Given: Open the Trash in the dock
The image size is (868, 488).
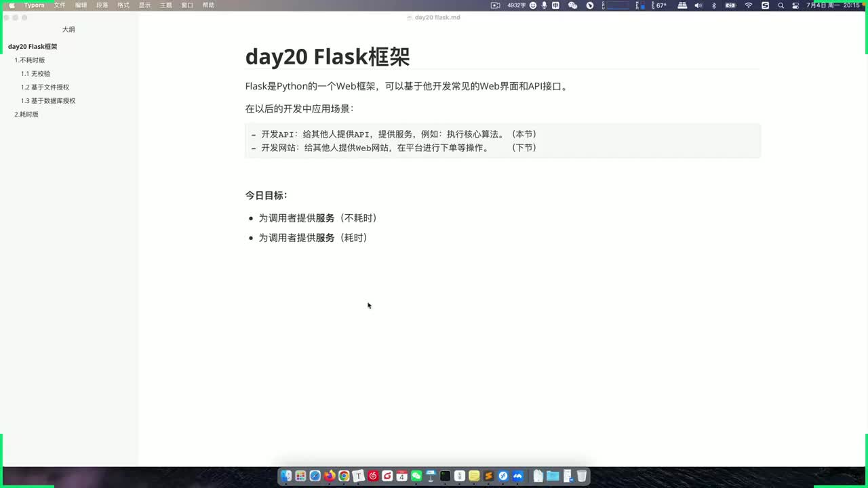Looking at the screenshot, I should 582,476.
